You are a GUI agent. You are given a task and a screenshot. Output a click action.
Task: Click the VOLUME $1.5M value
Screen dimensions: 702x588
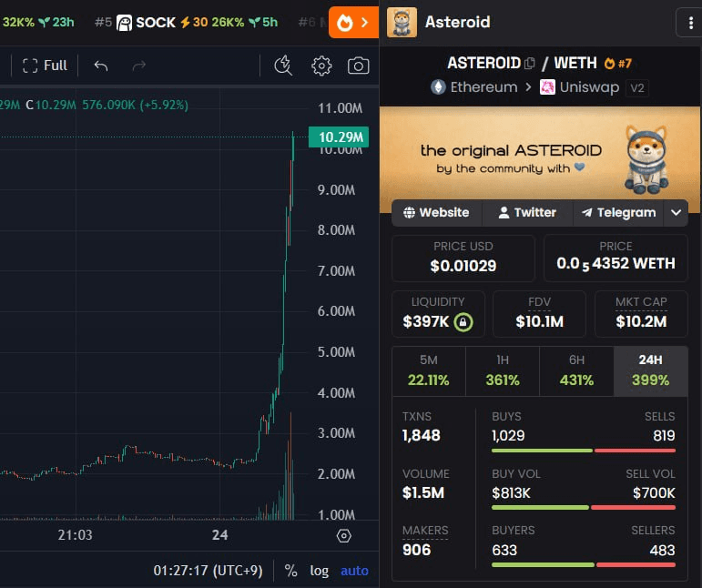click(423, 492)
